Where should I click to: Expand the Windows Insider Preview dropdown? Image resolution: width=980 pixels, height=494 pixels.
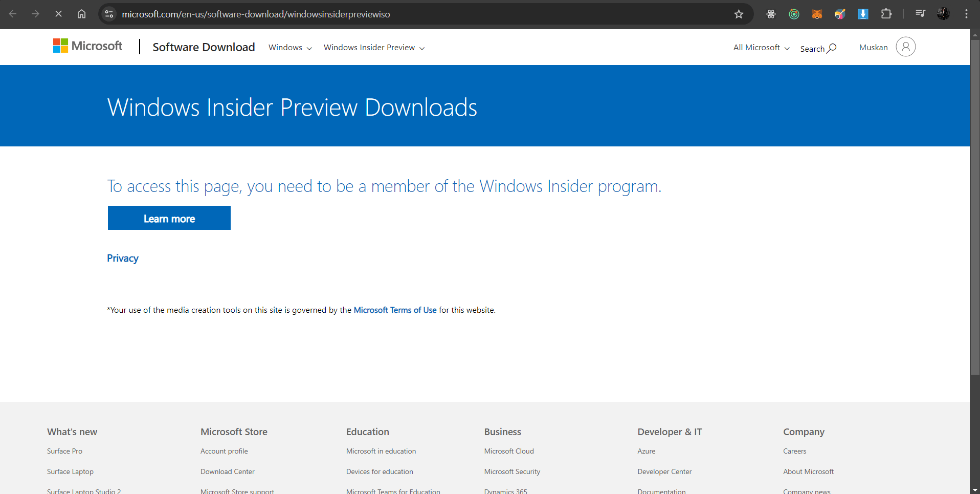(x=374, y=48)
